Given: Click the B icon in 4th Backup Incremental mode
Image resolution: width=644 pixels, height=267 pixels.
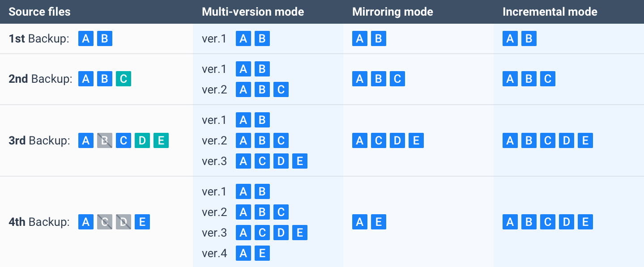Looking at the screenshot, I should tap(529, 222).
